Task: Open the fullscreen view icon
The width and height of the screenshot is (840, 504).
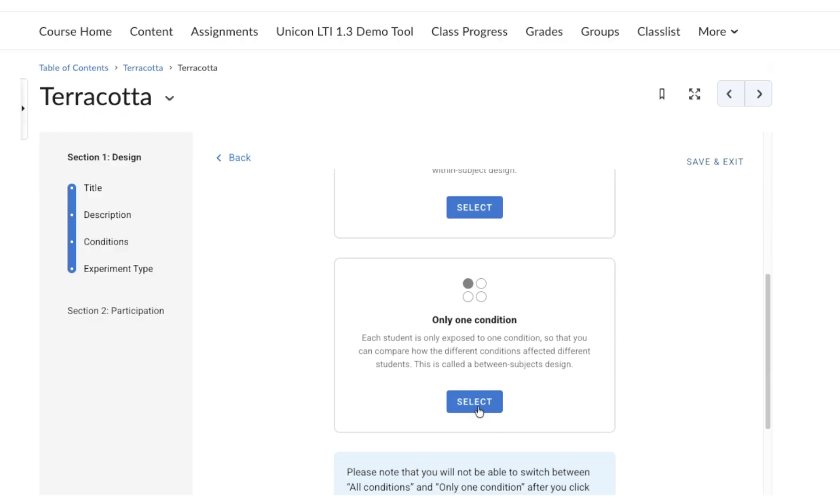Action: (694, 94)
